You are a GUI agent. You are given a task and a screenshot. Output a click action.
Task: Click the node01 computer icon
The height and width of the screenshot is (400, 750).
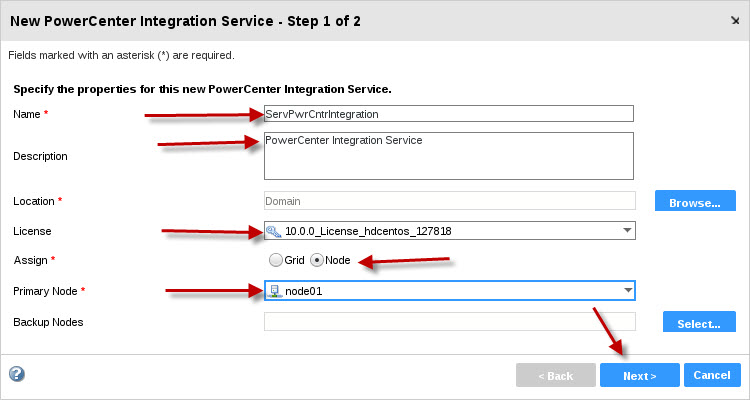tap(274, 290)
